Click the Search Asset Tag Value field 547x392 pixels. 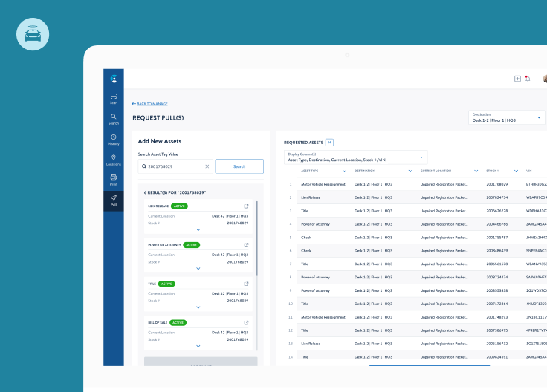174,166
